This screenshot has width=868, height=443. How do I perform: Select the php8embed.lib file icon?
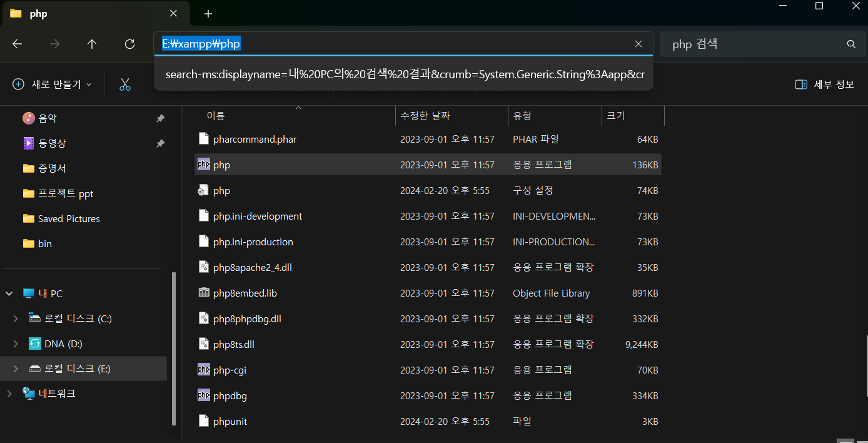pyautogui.click(x=203, y=292)
